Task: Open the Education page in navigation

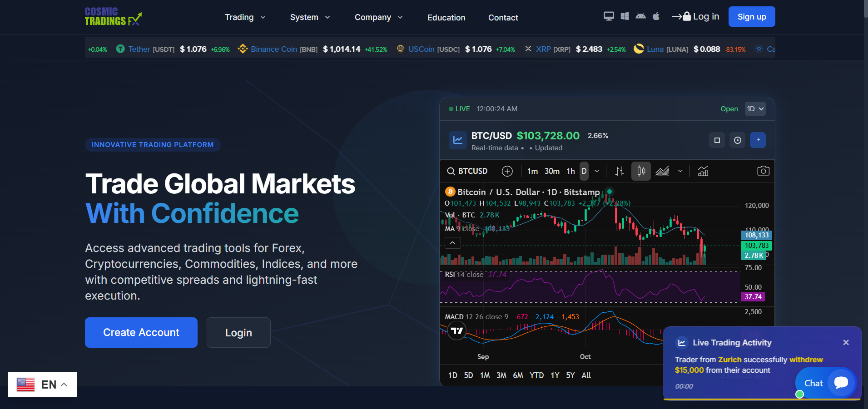Action: (x=446, y=18)
